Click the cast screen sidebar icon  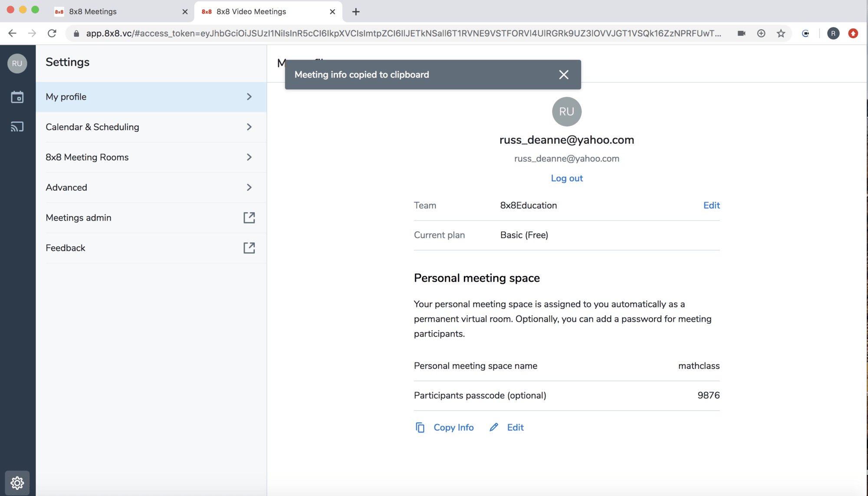point(17,127)
